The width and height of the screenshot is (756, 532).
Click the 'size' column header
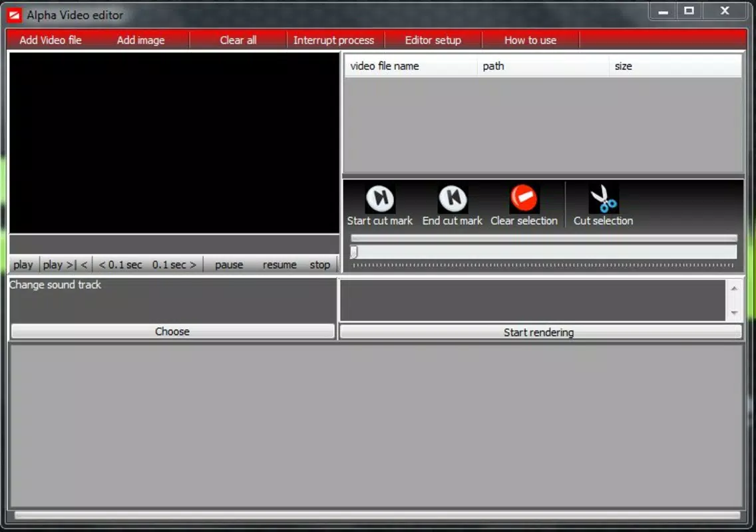pyautogui.click(x=675, y=66)
